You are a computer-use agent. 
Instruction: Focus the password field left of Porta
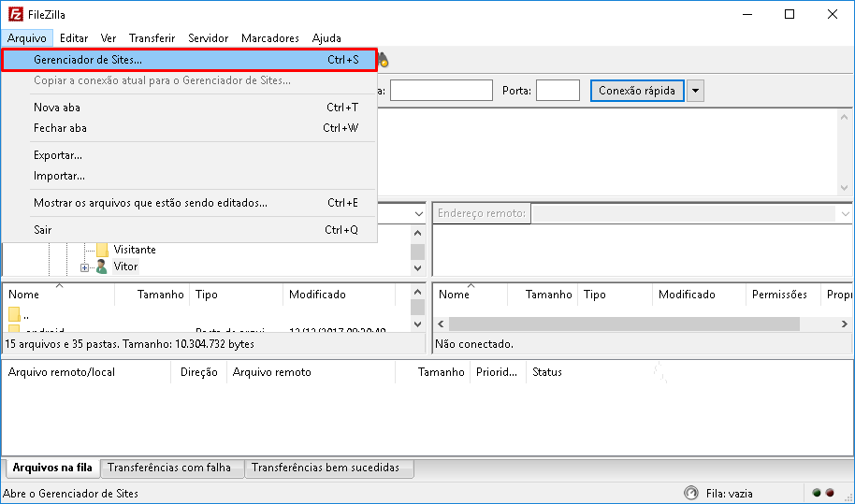pos(442,91)
